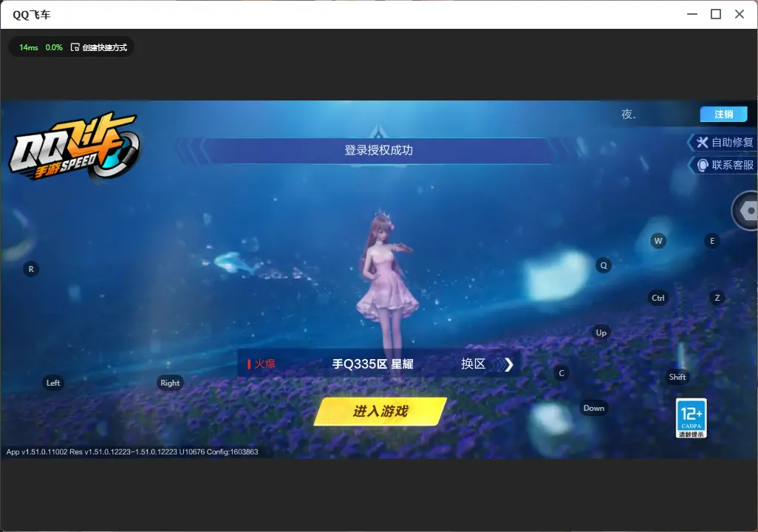
Task: Open the 12+ CADPA age rating notice
Action: (x=692, y=418)
